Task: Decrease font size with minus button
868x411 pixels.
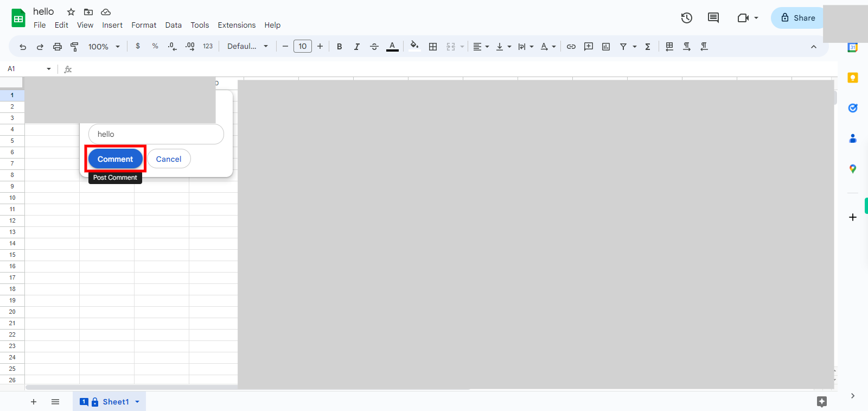Action: point(285,46)
